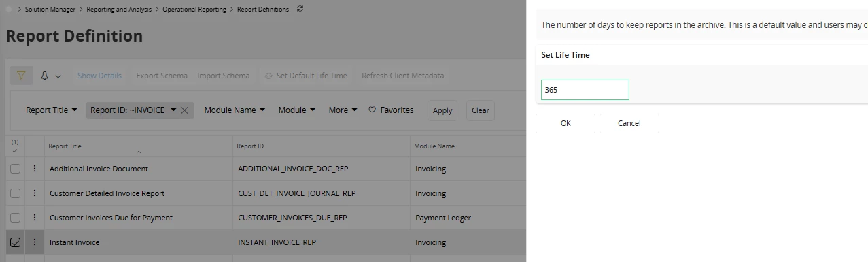Click the filter funnel icon
The image size is (868, 262).
21,76
